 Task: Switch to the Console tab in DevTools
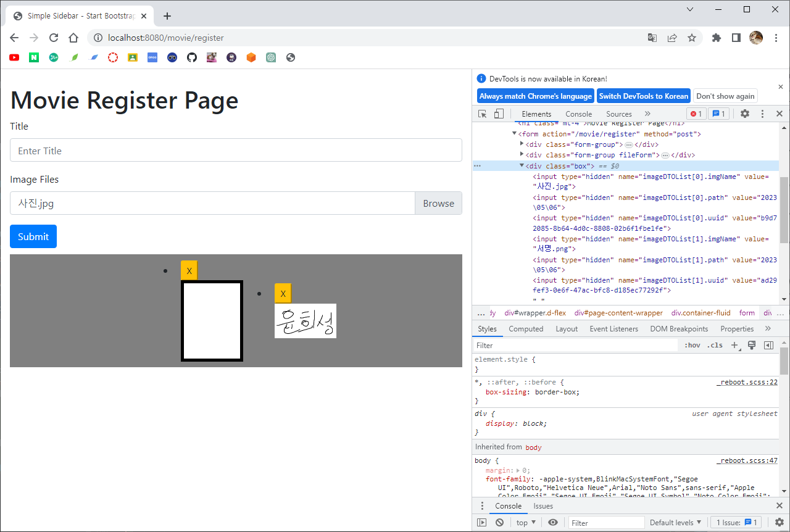pos(578,114)
